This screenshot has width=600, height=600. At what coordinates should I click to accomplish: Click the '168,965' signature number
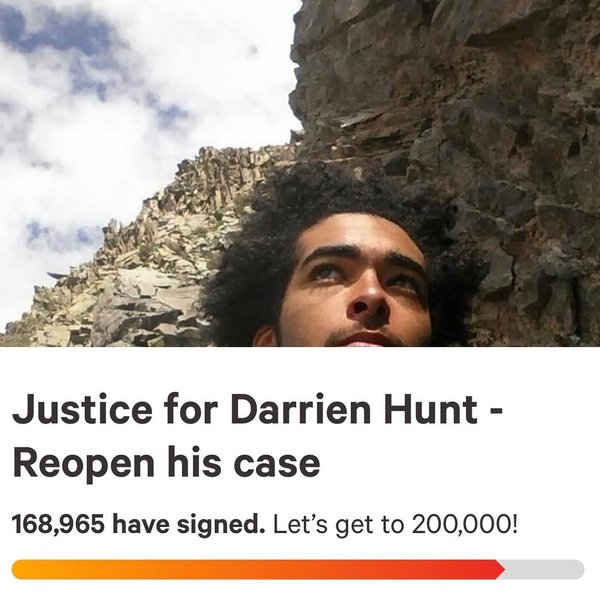click(58, 525)
